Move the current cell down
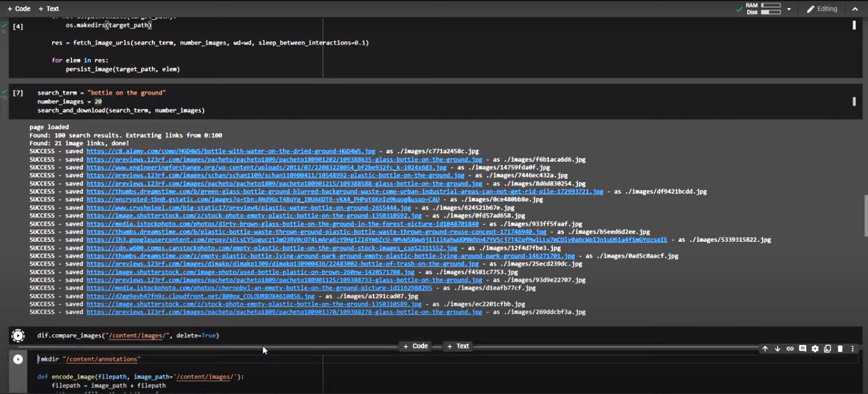Screen dimensions: 868x394 click(x=777, y=349)
